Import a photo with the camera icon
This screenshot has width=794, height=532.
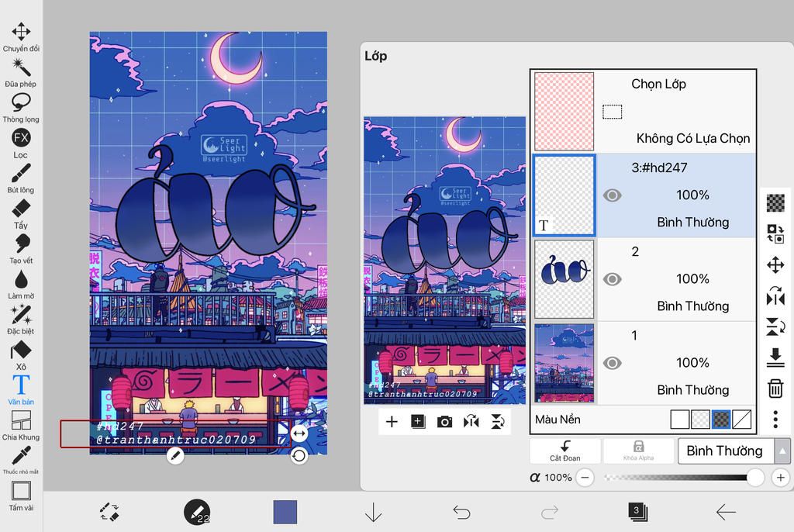tap(444, 422)
